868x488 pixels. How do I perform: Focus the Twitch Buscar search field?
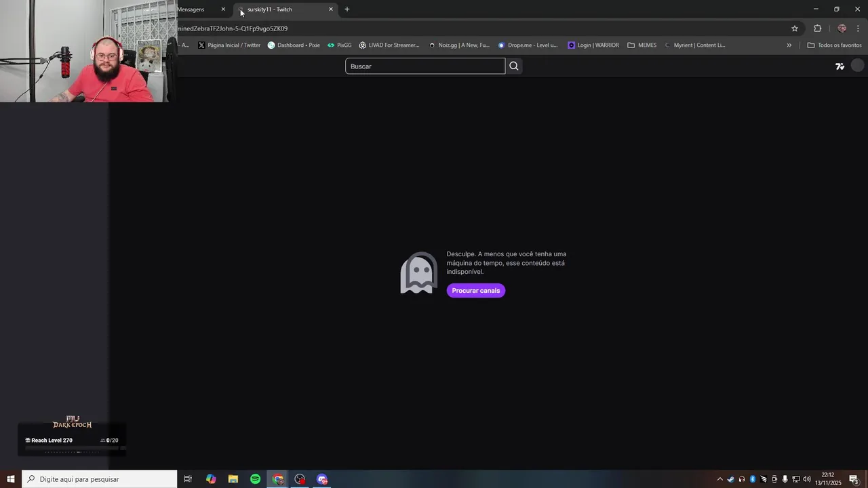(425, 66)
